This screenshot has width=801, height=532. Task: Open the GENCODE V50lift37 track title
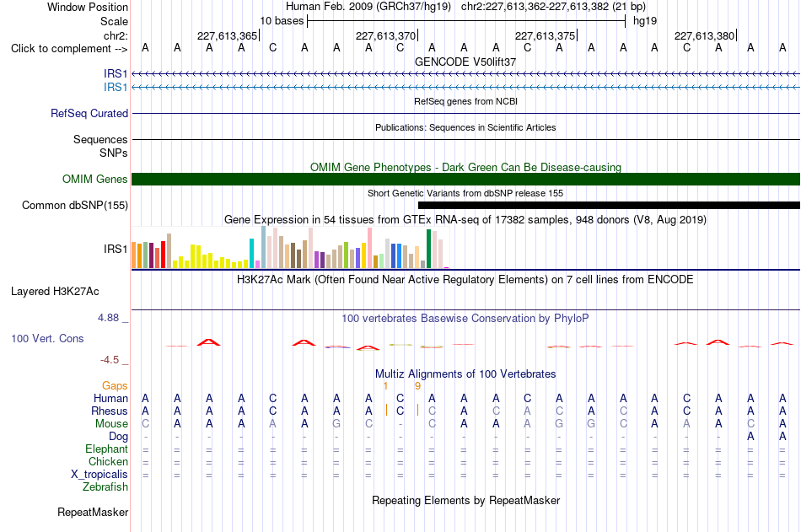point(465,62)
